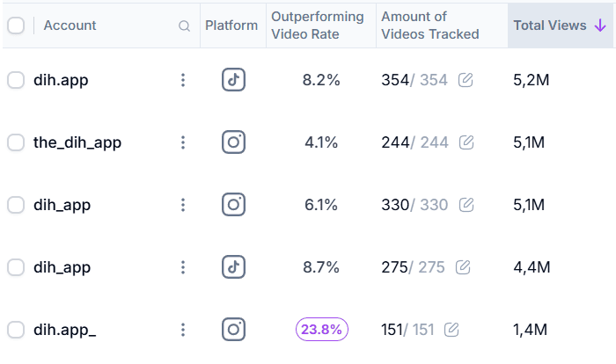Screen dimensions: 616x364
Task: Click the highlighted 23.8% rate badge
Action: pos(321,330)
